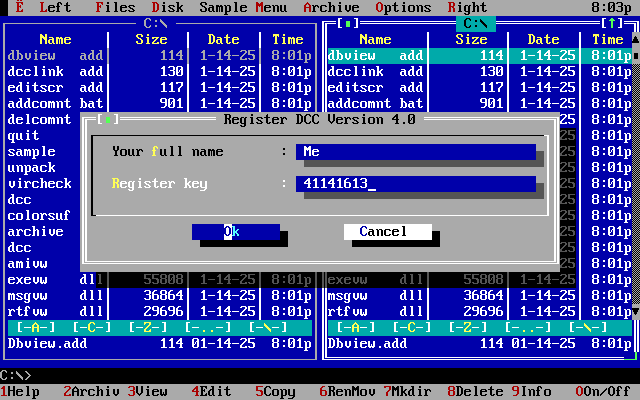
Task: Click the right panel close box
Action: [347, 23]
